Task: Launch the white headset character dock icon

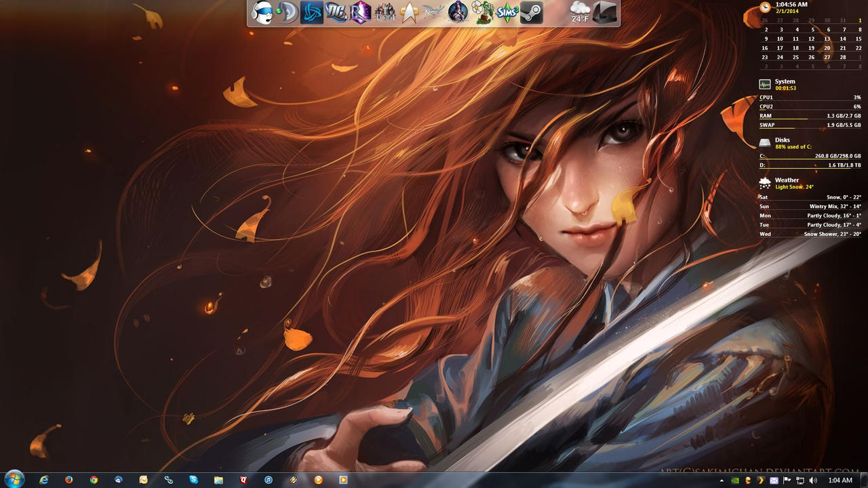Action: (262, 12)
